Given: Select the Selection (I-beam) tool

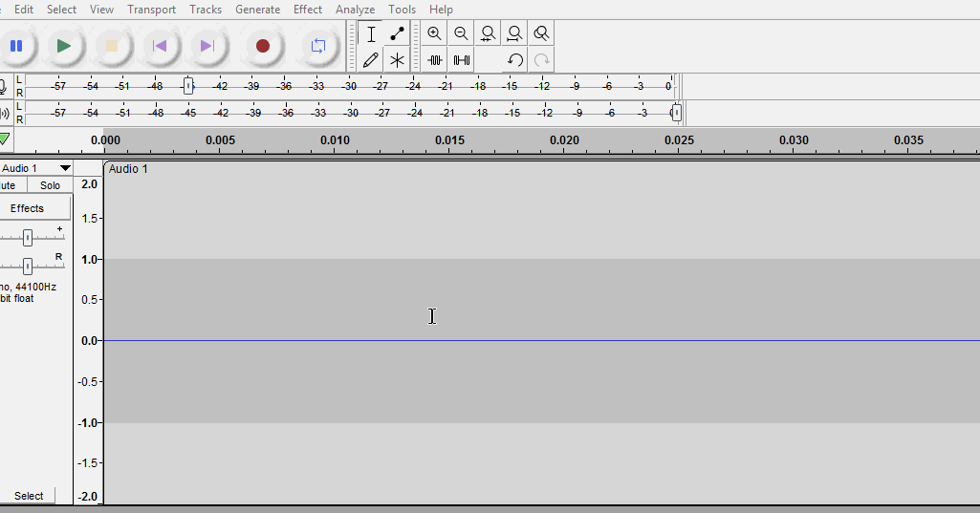Looking at the screenshot, I should [371, 33].
